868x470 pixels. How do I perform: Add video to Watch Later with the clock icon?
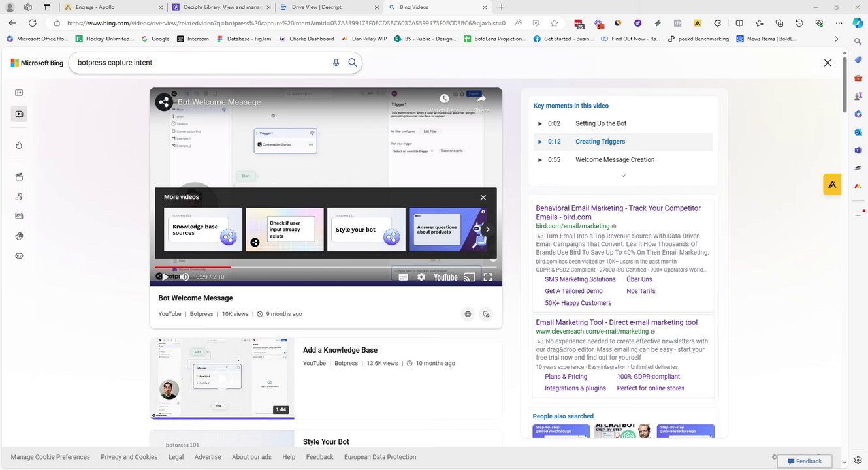(x=444, y=99)
